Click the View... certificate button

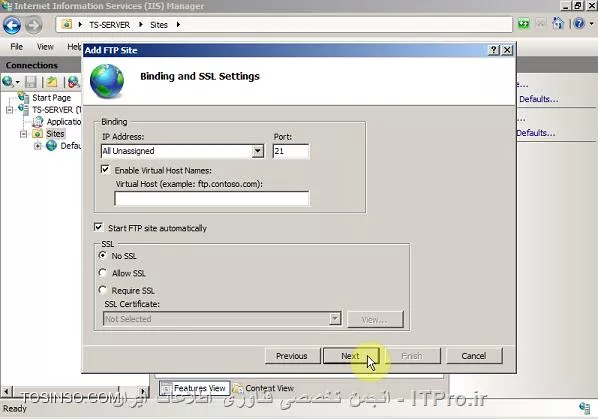(x=375, y=319)
